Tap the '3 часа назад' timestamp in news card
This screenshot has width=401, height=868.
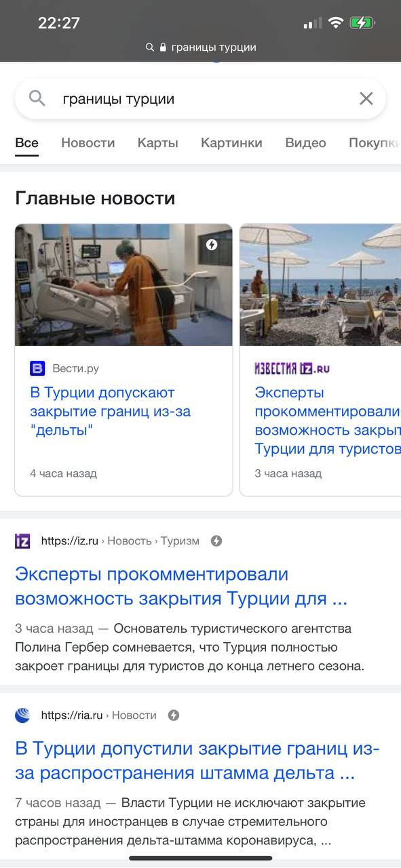[288, 473]
